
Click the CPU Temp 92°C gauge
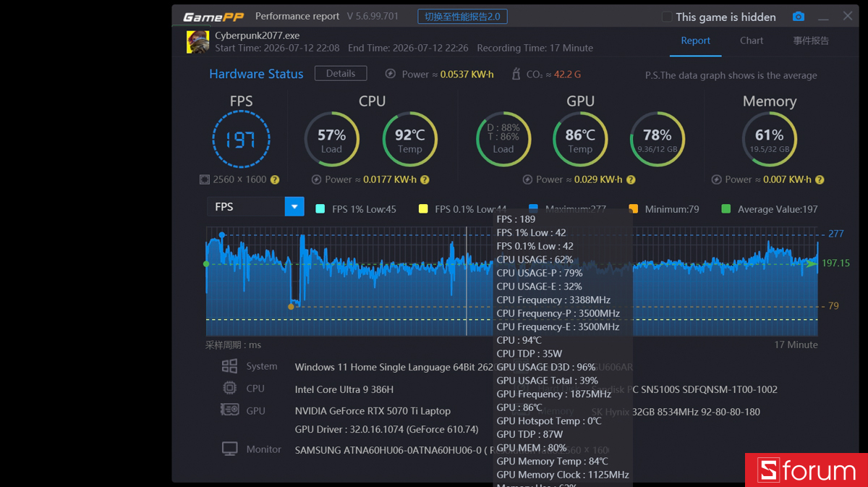click(x=409, y=140)
